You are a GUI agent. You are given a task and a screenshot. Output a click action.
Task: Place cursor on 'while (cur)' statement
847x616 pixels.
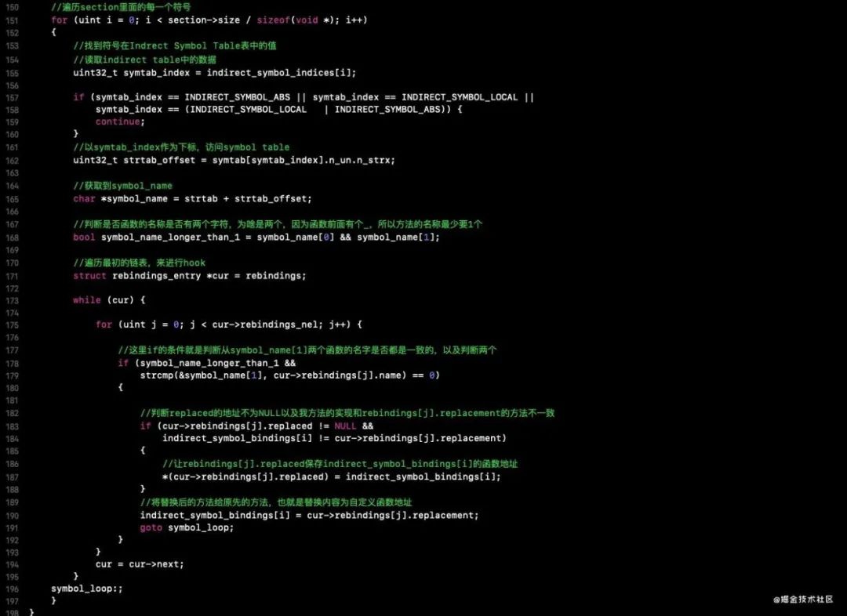click(x=109, y=299)
